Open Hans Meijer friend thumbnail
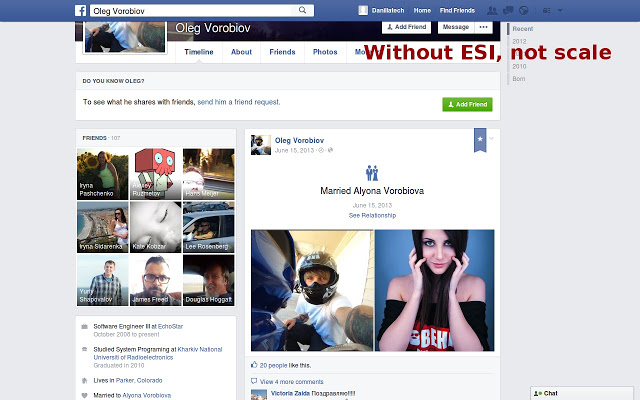 209,174
